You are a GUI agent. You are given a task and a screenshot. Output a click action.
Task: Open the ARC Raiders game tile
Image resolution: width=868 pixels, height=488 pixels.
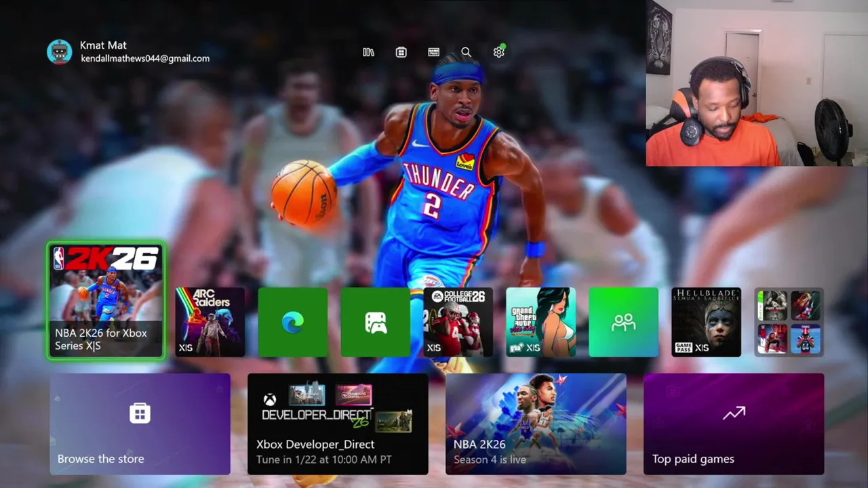point(210,322)
